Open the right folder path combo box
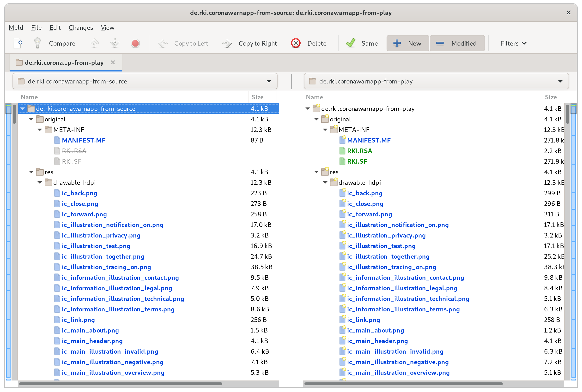The image size is (582, 392). 436,81
